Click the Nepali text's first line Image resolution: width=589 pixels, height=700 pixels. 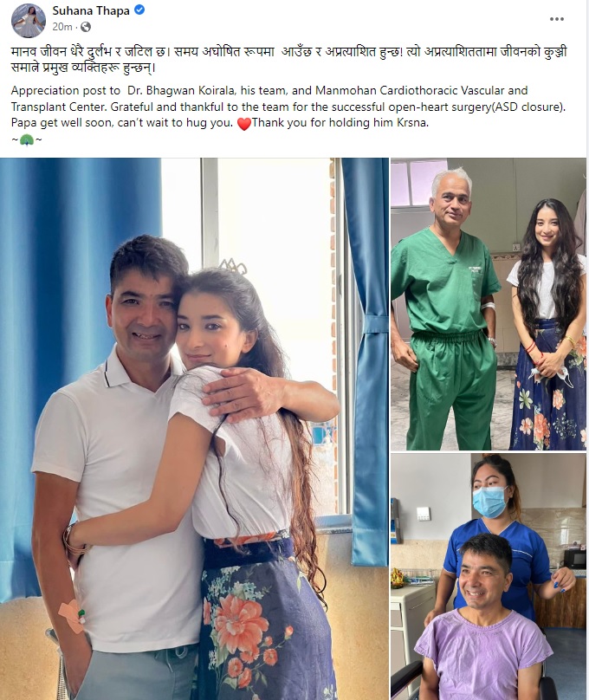pos(288,52)
